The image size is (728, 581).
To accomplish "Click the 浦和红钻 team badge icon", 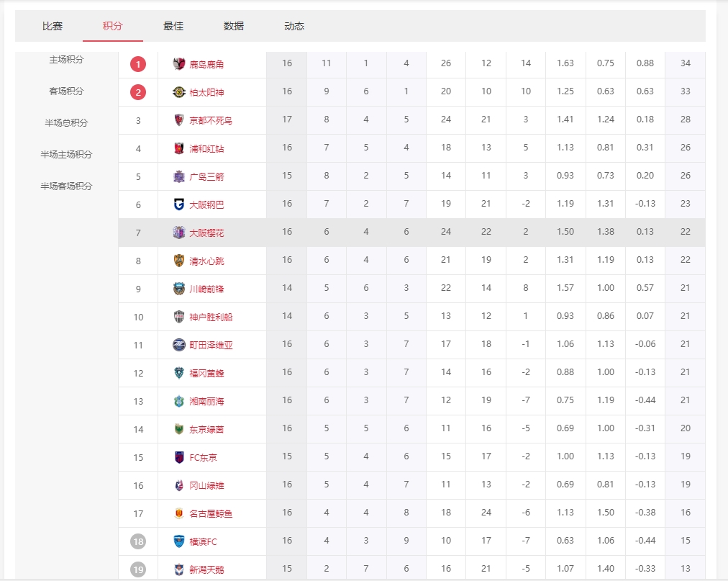I will (x=179, y=148).
